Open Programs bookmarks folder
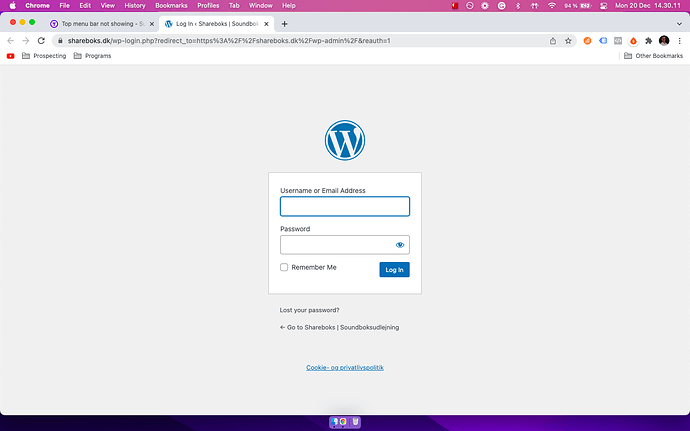The image size is (690, 431). pos(92,56)
